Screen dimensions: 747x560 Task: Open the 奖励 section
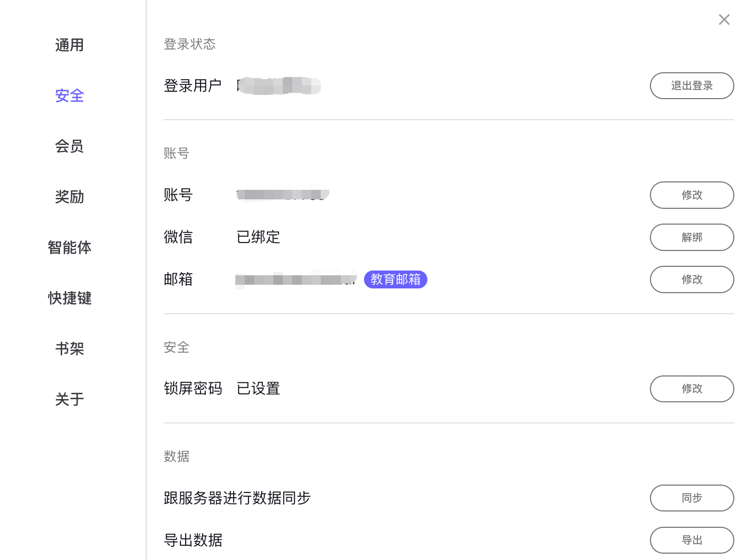pyautogui.click(x=70, y=197)
